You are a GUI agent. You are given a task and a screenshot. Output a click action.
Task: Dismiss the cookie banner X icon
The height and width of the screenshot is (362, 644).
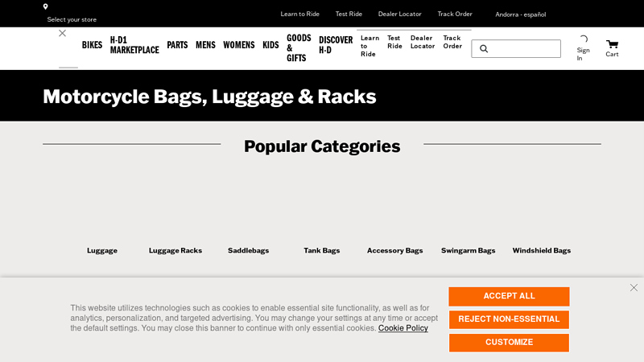[634, 287]
